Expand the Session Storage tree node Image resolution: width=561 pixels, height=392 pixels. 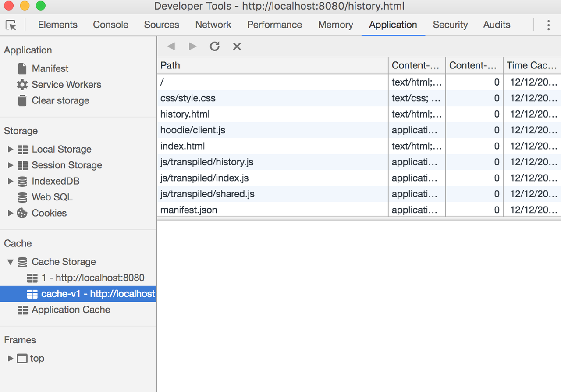tap(11, 165)
